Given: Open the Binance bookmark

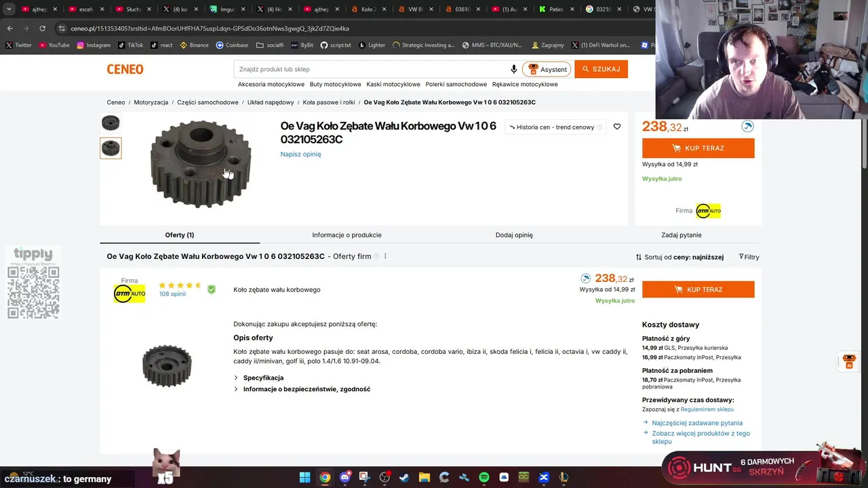Looking at the screenshot, I should point(194,45).
